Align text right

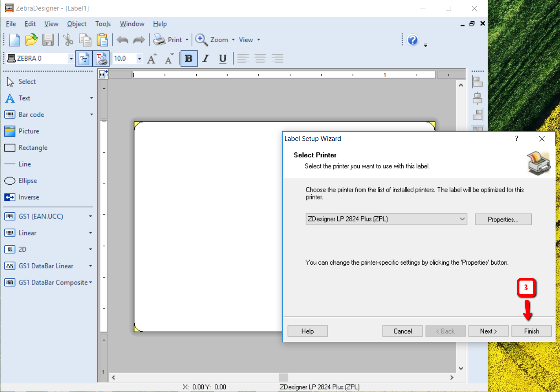(x=277, y=58)
